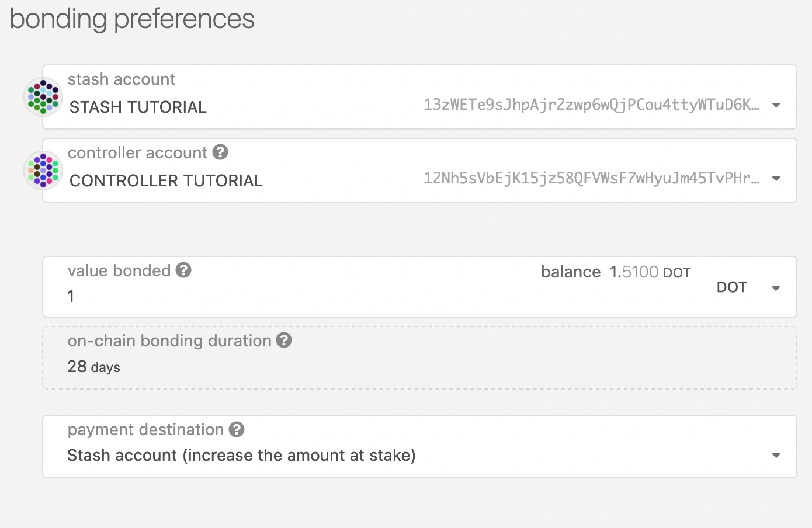Click the stash address starting 13zWETe9
Viewport: 812px width, 528px height.
click(591, 105)
